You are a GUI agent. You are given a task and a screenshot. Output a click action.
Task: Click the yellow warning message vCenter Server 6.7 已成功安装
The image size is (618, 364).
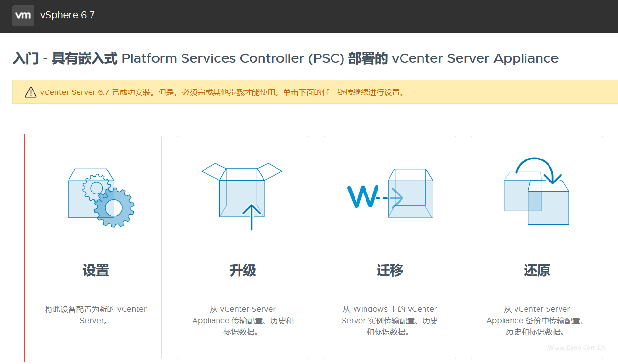[x=223, y=92]
